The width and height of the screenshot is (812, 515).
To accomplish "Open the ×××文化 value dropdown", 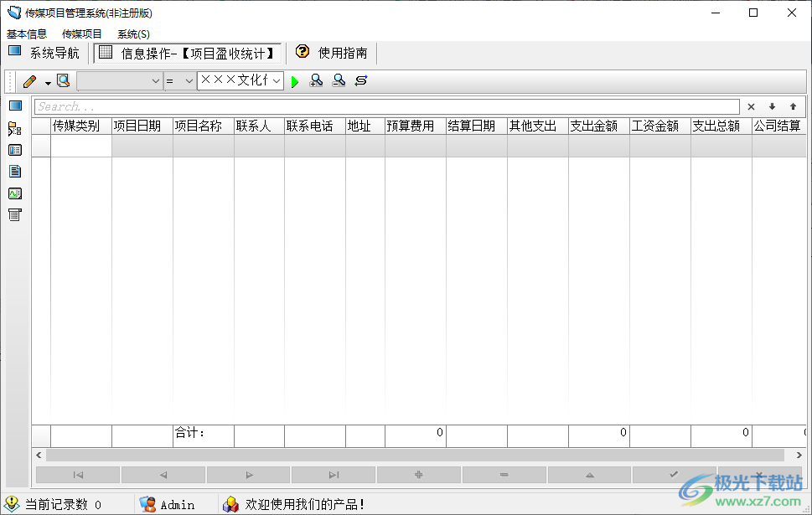I will [x=277, y=81].
